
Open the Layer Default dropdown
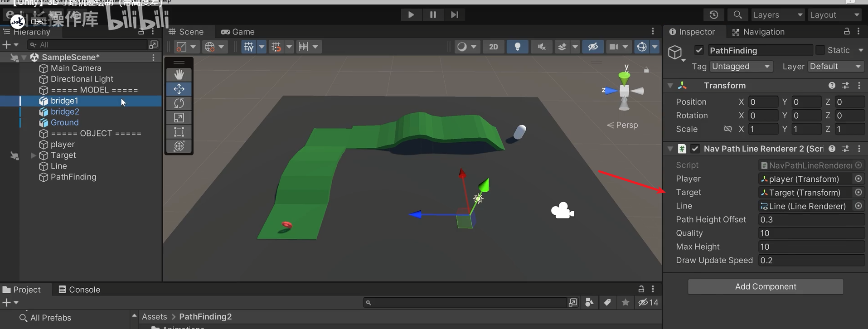coord(835,66)
